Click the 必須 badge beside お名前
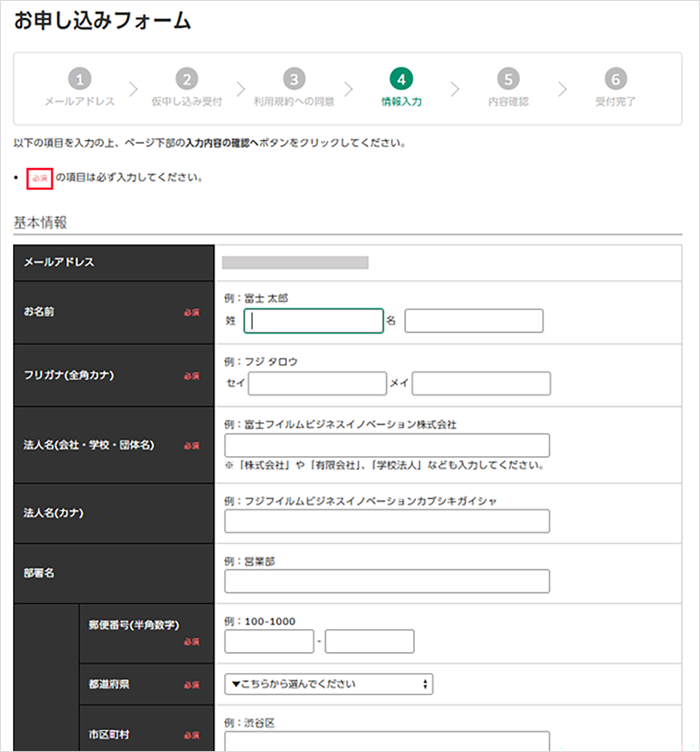Viewport: 700px width, 752px height. 191,313
